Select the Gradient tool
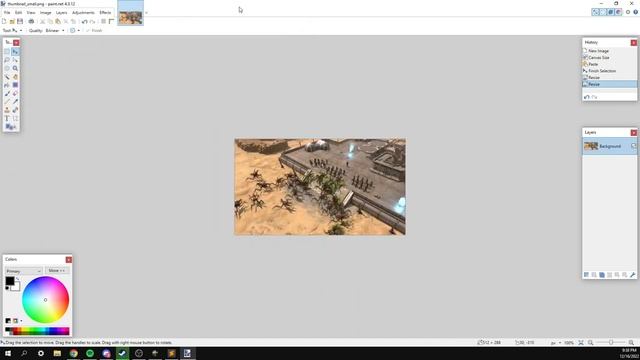The height and width of the screenshot is (360, 640). [x=15, y=85]
